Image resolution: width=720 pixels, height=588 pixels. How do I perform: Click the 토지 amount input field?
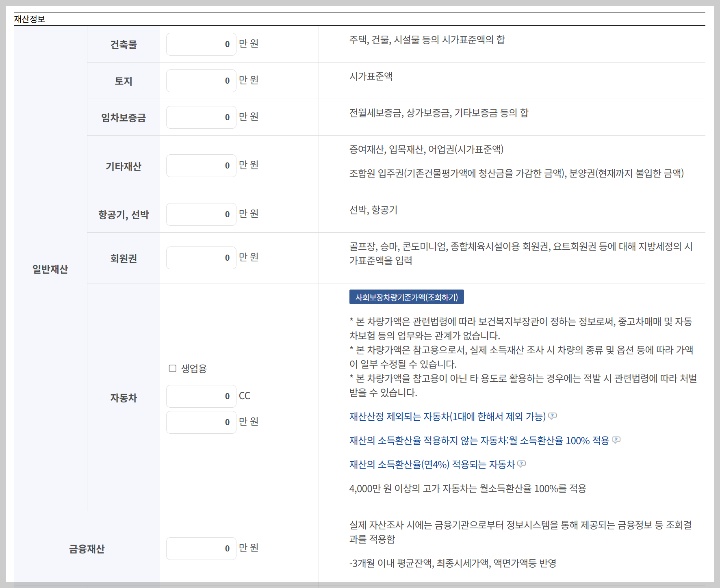(x=201, y=81)
